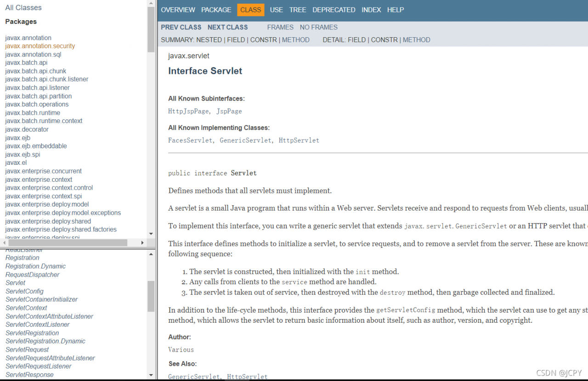
Task: Open package javax.enterprise.context.control
Action: pyautogui.click(x=49, y=188)
